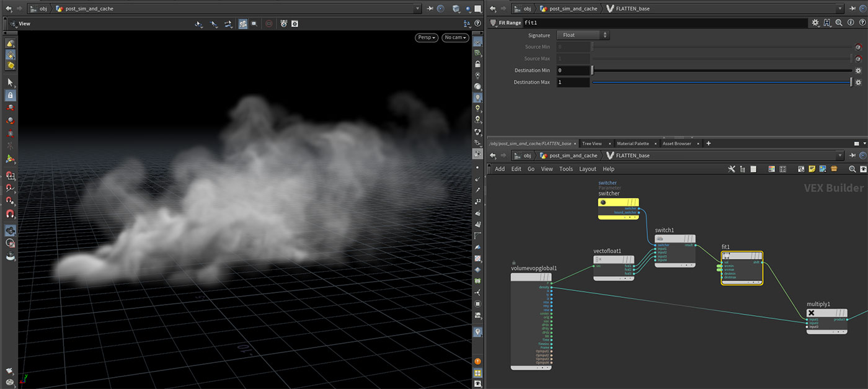Select the Handles tool in the viewport toolbar

click(x=228, y=24)
